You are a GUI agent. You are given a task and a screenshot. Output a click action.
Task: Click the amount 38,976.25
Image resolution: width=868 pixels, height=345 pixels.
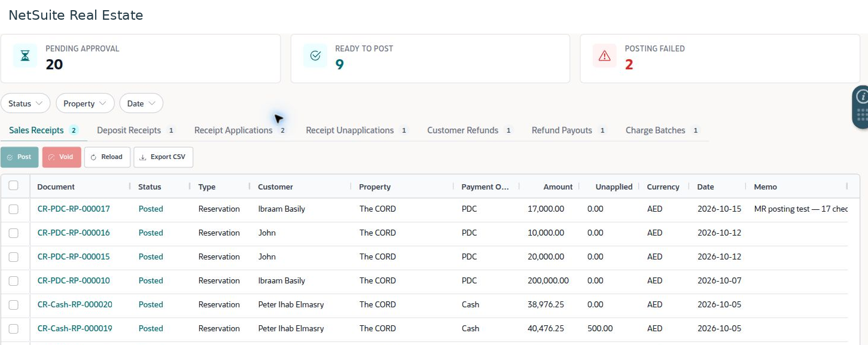(546, 305)
